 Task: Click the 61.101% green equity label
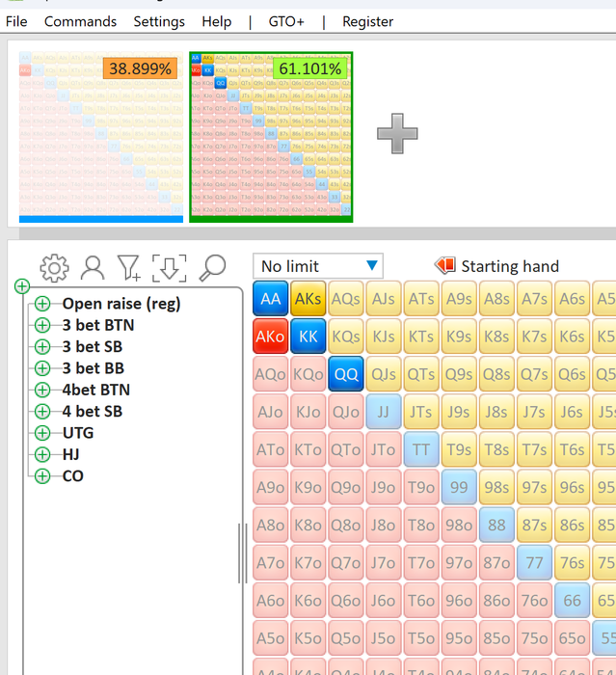(x=310, y=68)
